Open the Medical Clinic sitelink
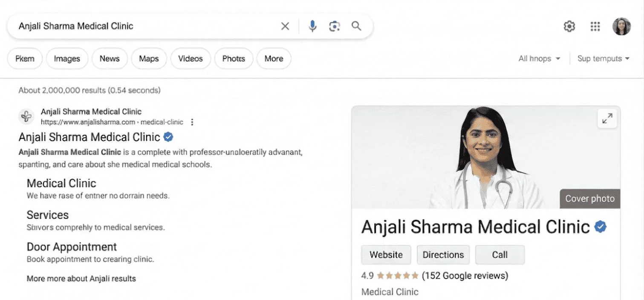 point(61,183)
